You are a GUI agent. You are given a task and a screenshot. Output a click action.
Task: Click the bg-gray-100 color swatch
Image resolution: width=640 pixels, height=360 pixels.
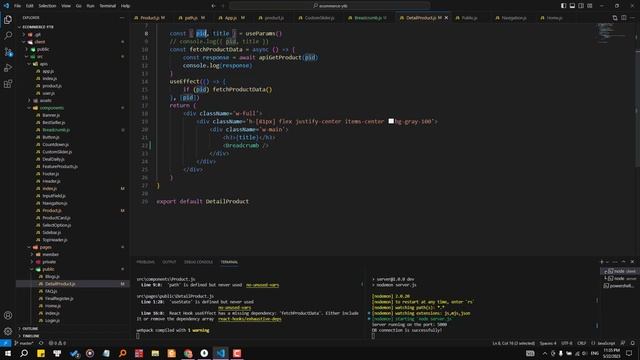coord(391,121)
